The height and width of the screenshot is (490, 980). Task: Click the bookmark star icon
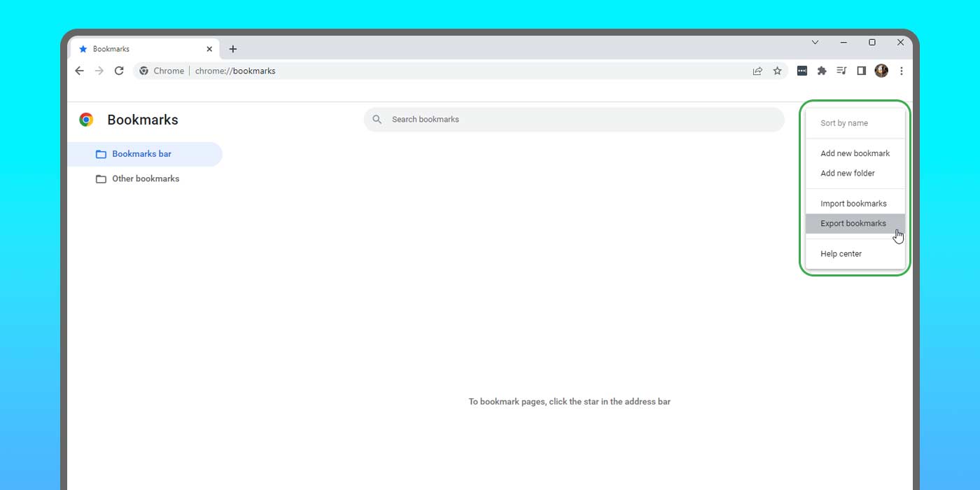tap(778, 71)
